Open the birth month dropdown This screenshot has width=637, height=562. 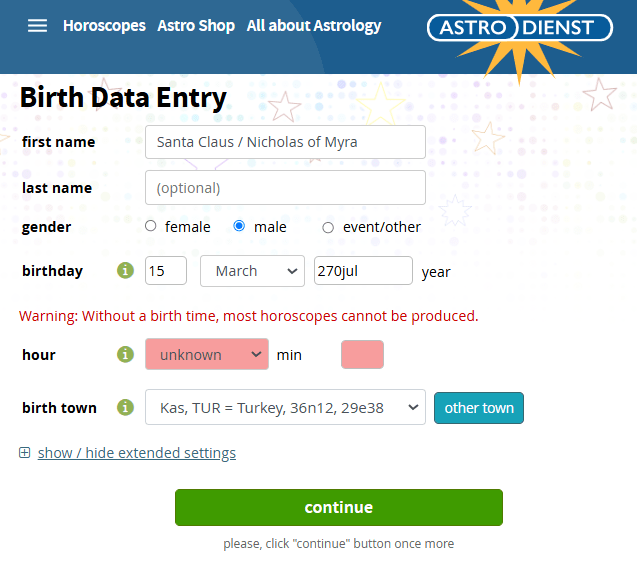pyautogui.click(x=252, y=271)
